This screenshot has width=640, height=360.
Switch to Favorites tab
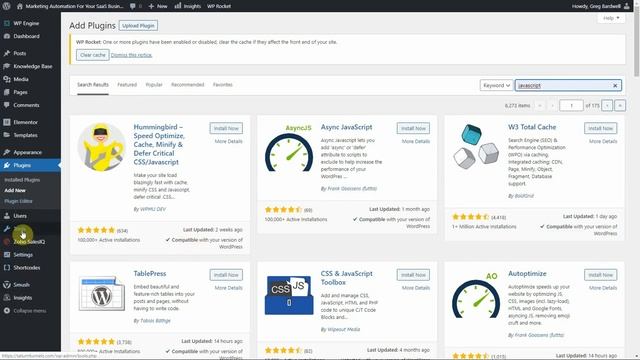[x=222, y=85]
